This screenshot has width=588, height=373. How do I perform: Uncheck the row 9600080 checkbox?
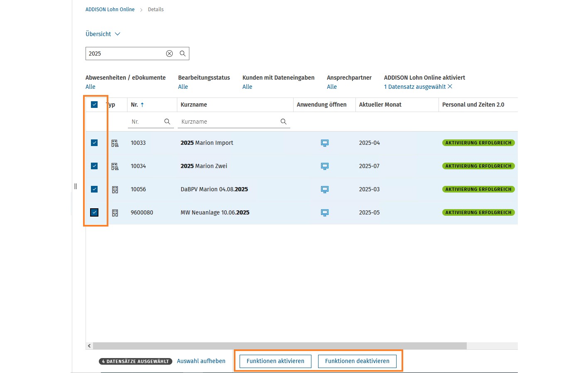(x=94, y=212)
